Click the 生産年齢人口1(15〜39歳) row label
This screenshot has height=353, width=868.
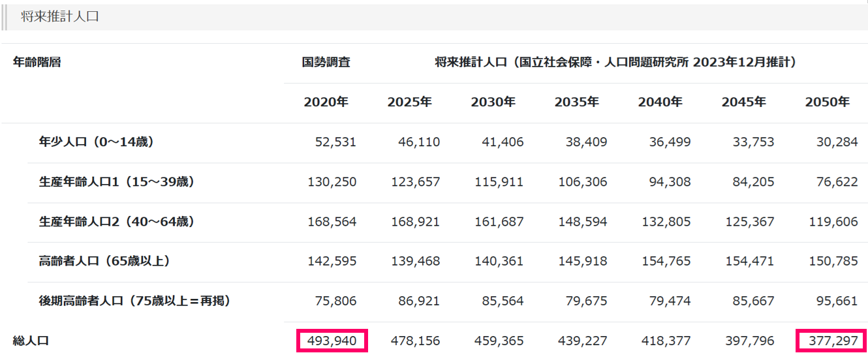click(x=117, y=182)
